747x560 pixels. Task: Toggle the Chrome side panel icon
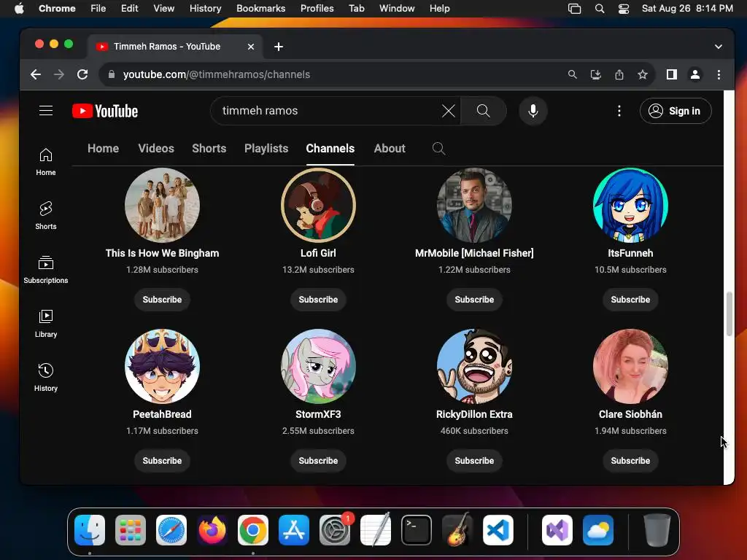coord(672,74)
